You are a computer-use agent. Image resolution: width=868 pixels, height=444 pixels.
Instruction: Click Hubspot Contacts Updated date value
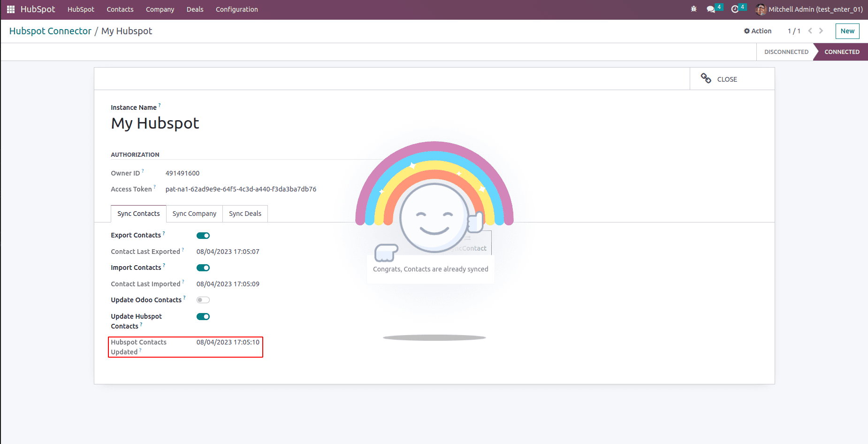pos(228,342)
